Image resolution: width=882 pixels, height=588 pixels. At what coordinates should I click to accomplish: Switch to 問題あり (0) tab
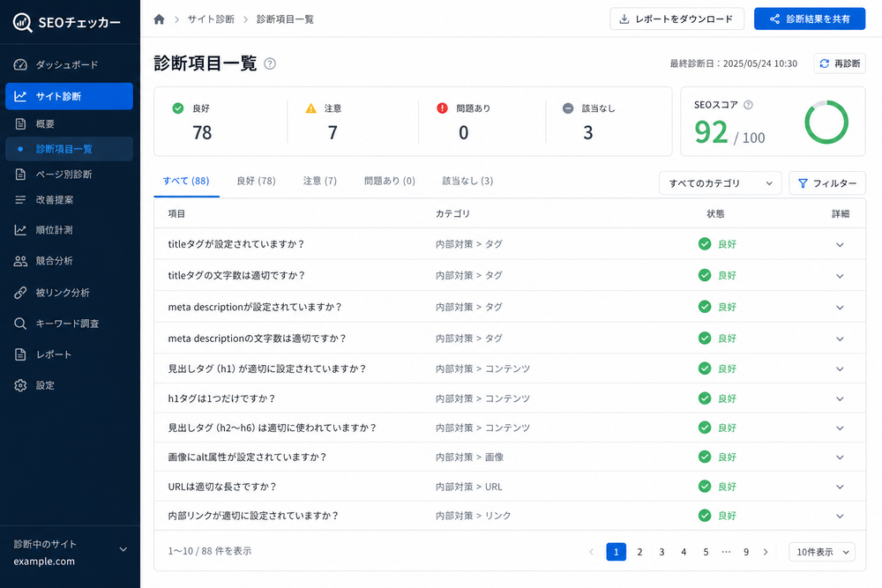[x=389, y=181]
